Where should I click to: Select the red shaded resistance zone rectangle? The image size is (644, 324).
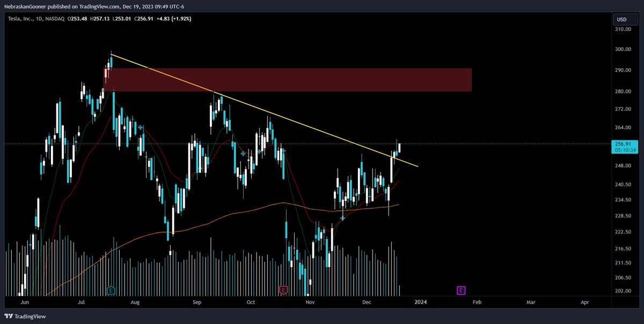288,79
